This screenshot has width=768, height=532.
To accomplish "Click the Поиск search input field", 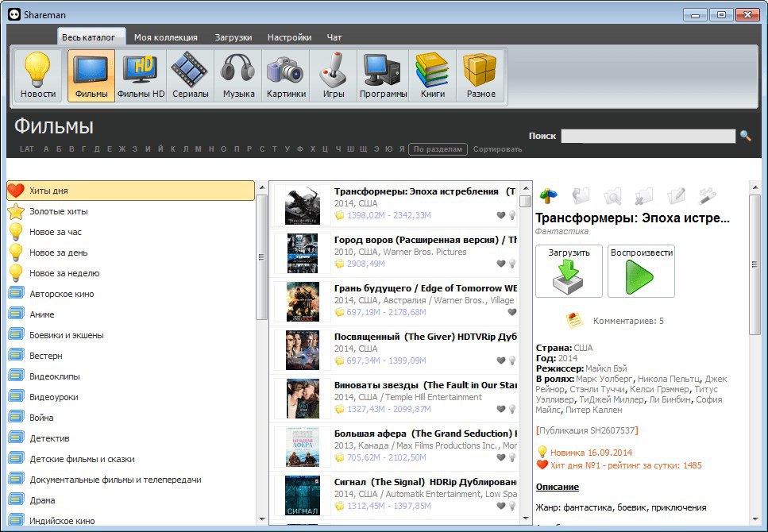I will tap(648, 136).
